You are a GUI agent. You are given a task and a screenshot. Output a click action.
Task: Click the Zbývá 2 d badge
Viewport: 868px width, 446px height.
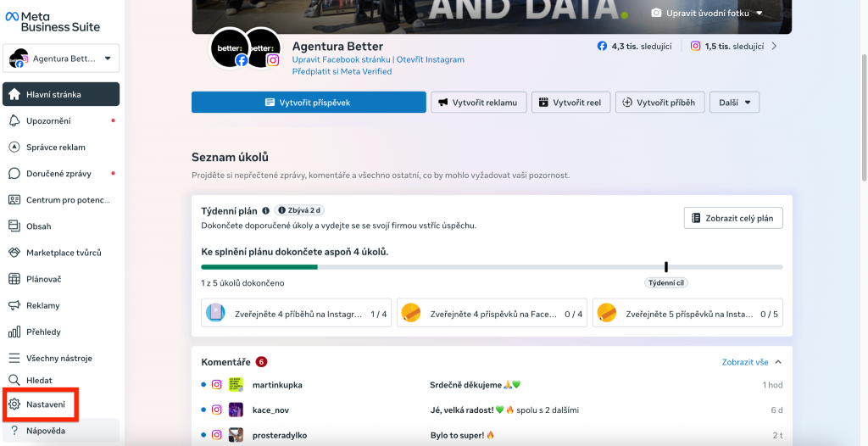point(299,210)
